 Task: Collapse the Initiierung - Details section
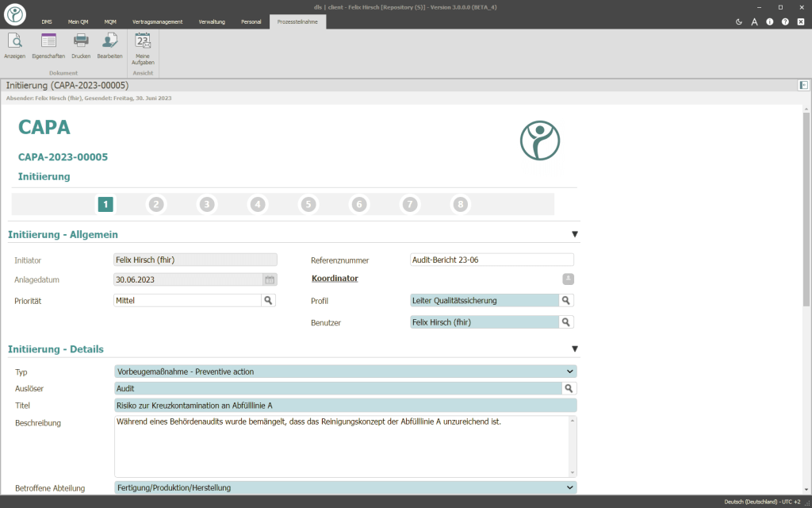point(574,349)
